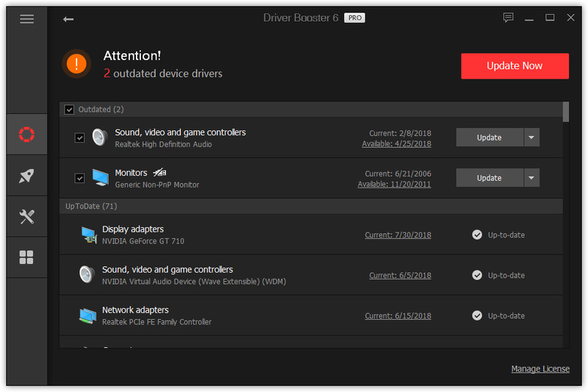Click the orange Attention exclamation icon
Image resolution: width=588 pixels, height=392 pixels.
[x=76, y=64]
